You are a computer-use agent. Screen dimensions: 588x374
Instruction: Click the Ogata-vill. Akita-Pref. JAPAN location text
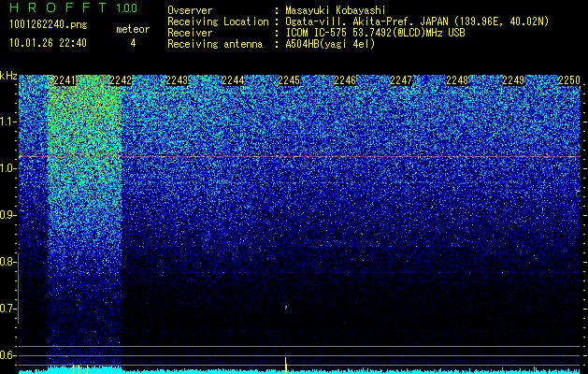[x=417, y=22]
